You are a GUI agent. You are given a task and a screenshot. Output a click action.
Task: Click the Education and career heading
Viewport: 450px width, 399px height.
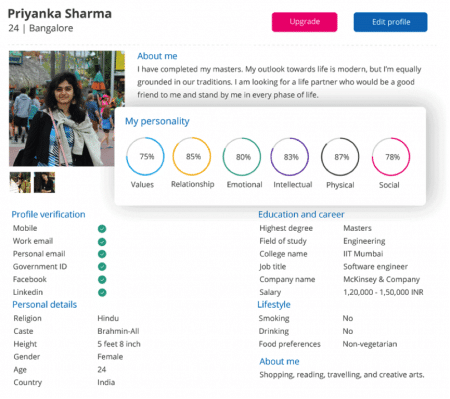point(301,214)
